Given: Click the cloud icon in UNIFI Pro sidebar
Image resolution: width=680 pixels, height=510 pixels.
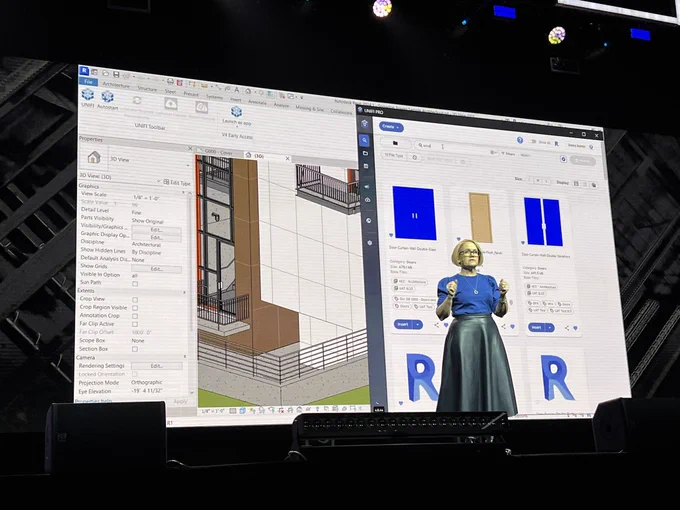Looking at the screenshot, I should coord(368,200).
